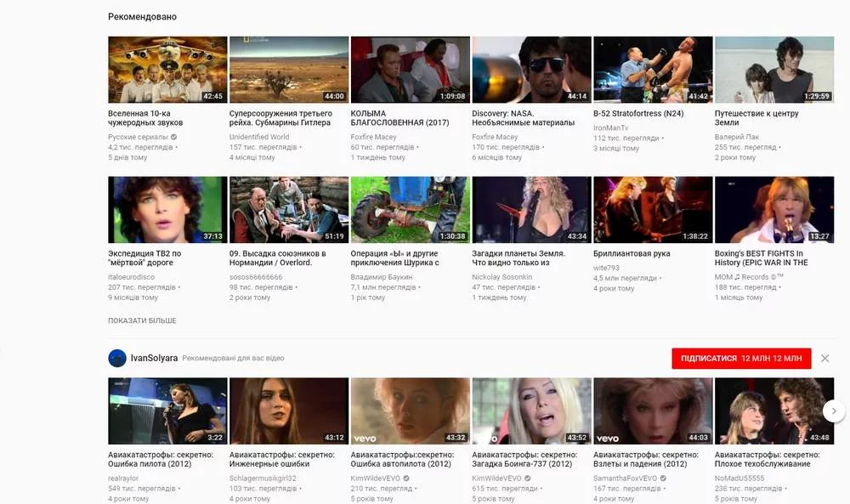Click the verified badge next to Русские сериалы
Image resolution: width=850 pixels, height=504 pixels.
173,137
